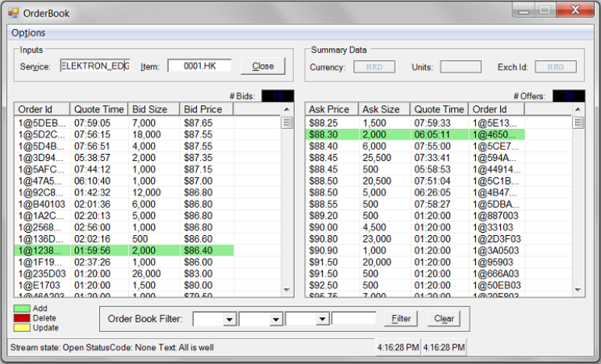Click the OrderBook app icon in title bar
The image size is (601, 364).
tap(13, 13)
